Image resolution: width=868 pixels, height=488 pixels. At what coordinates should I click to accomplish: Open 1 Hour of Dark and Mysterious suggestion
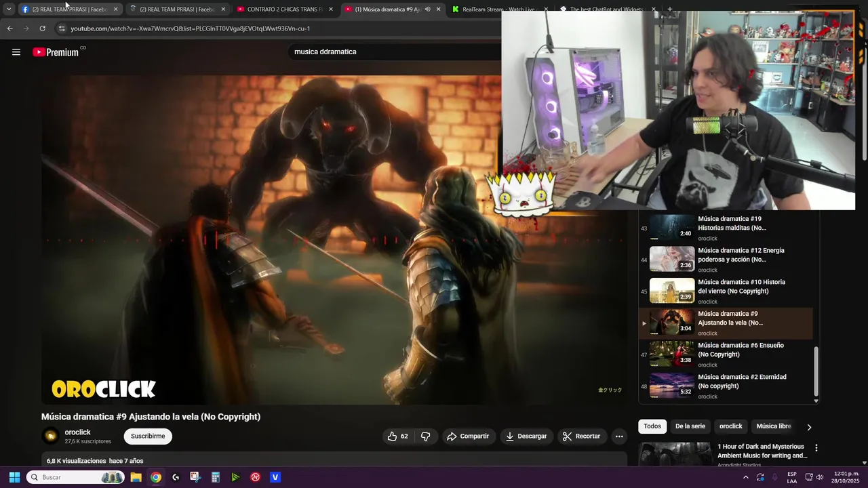coord(762,451)
